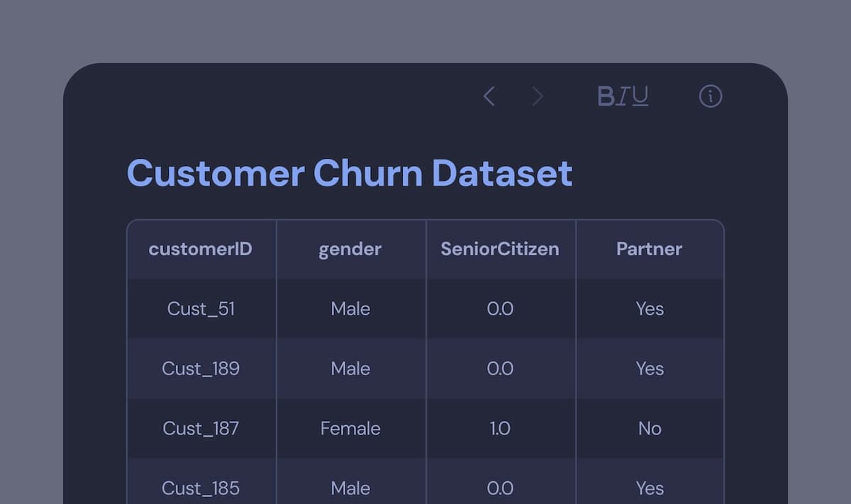This screenshot has width=851, height=504.
Task: Click the back chevron arrow
Action: (489, 96)
